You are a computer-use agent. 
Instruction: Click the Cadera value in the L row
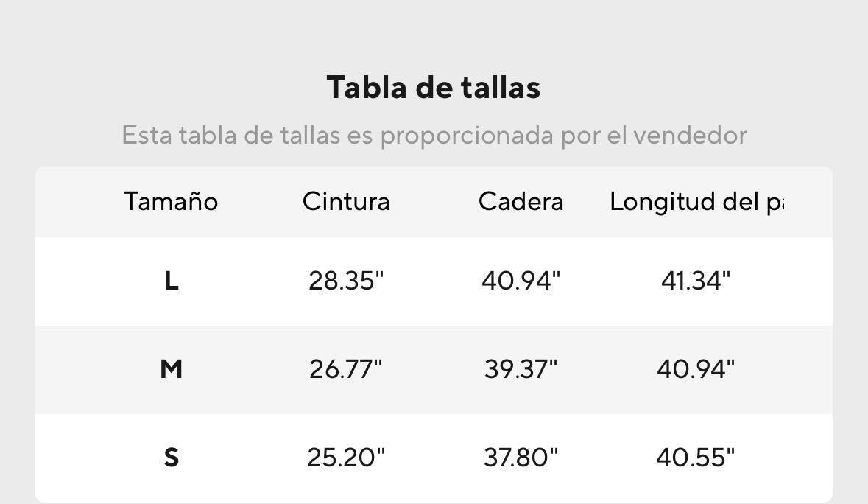pyautogui.click(x=521, y=281)
